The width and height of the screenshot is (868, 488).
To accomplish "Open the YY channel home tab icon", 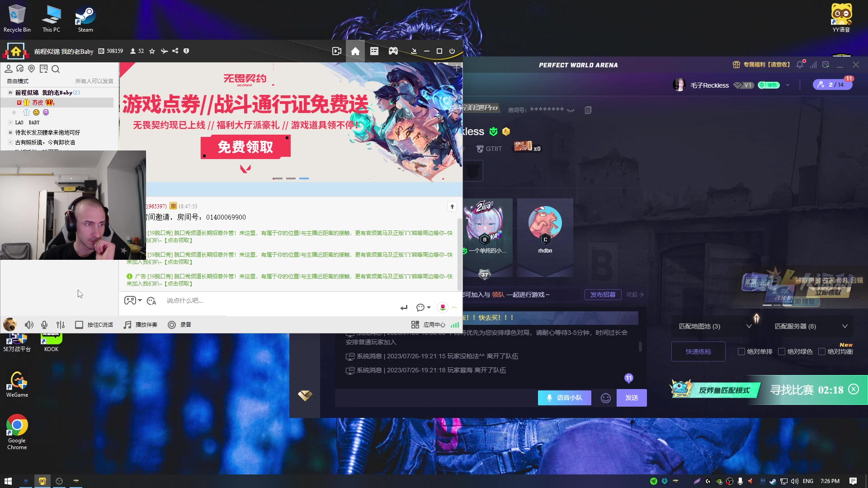I will point(355,51).
